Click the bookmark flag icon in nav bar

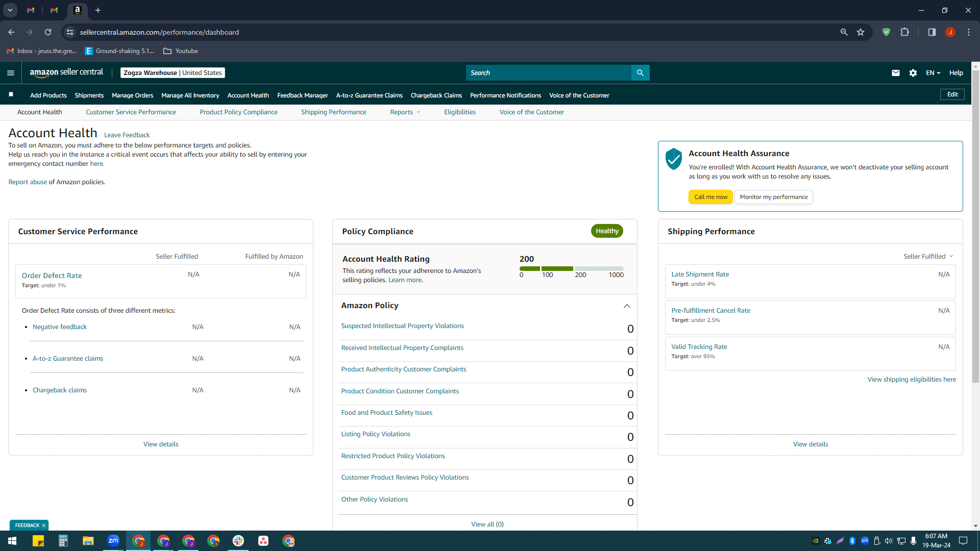pos(11,94)
